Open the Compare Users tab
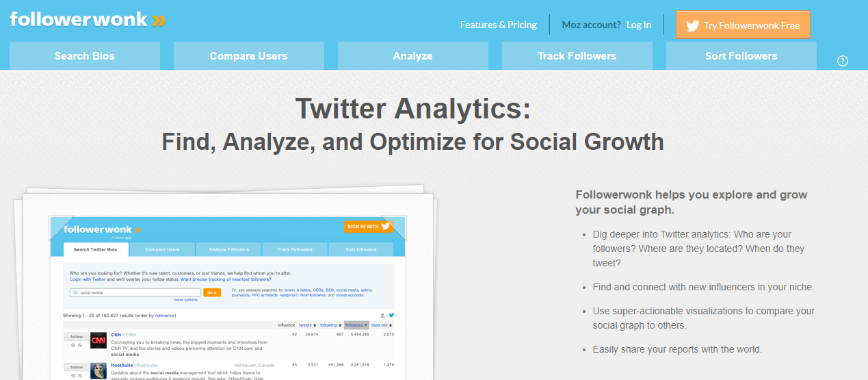 click(x=249, y=56)
